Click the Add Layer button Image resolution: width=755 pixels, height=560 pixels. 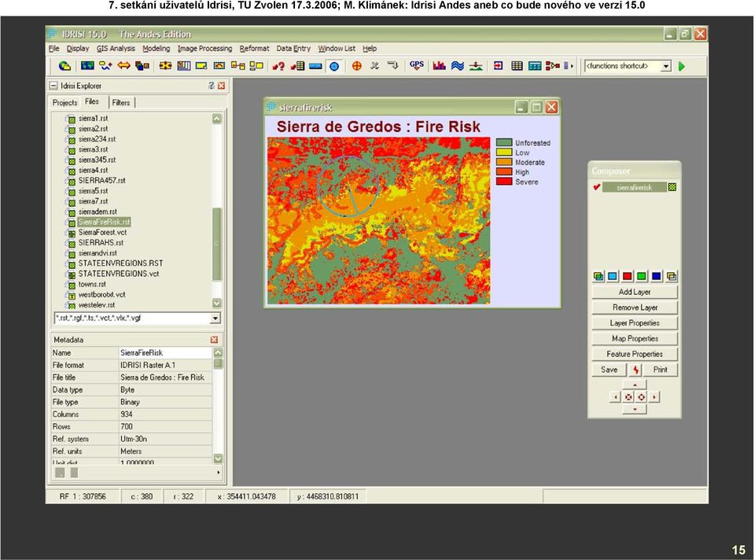click(635, 293)
